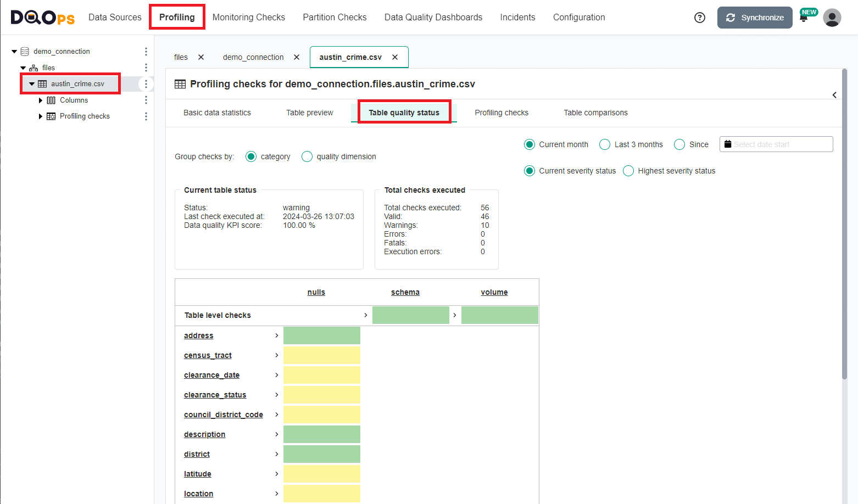Click the Profiling checks icon in sidebar

point(51,116)
